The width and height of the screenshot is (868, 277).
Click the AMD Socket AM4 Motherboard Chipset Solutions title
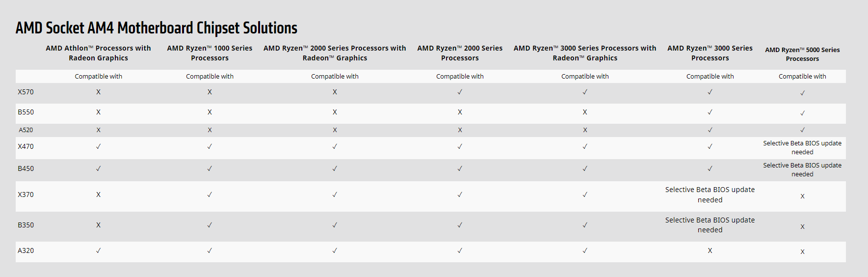(x=156, y=28)
